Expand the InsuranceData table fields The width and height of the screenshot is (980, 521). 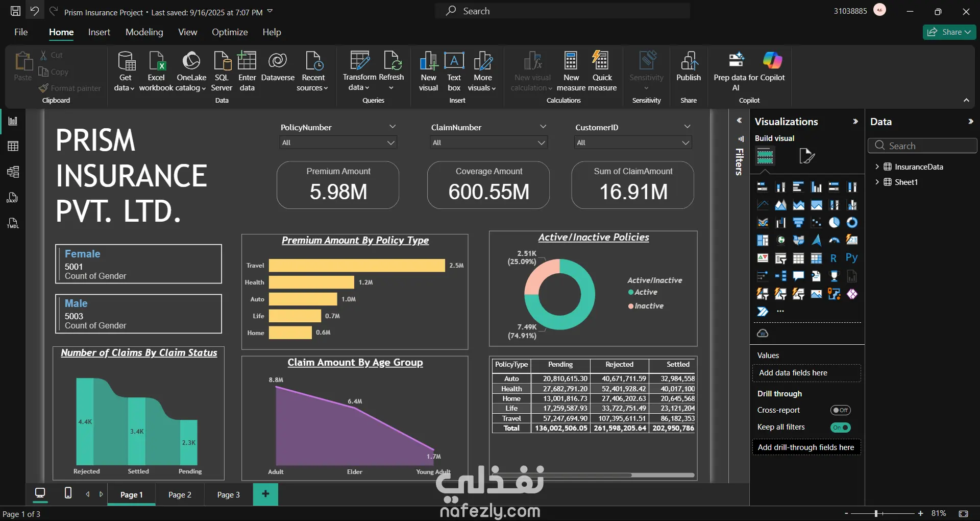[x=877, y=167]
